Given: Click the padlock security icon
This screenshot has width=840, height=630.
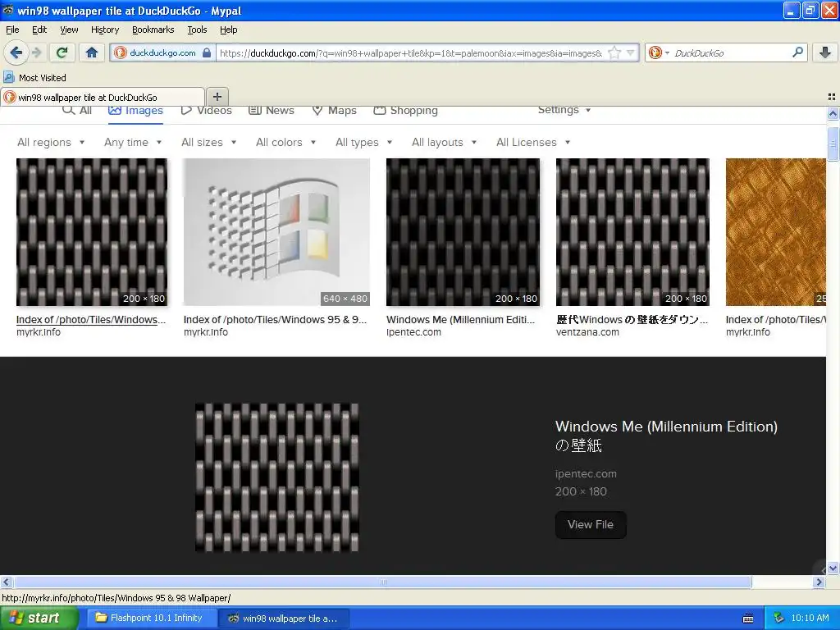Looking at the screenshot, I should [x=207, y=52].
